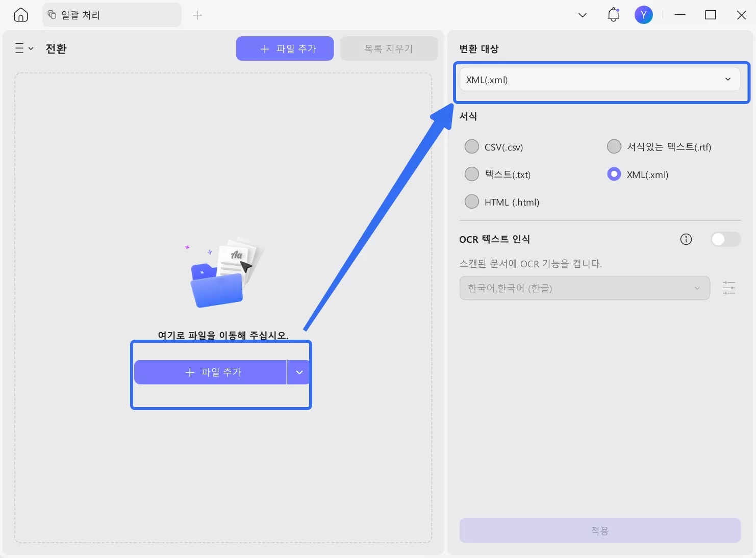
Task: Click the user avatar Y
Action: click(x=643, y=15)
